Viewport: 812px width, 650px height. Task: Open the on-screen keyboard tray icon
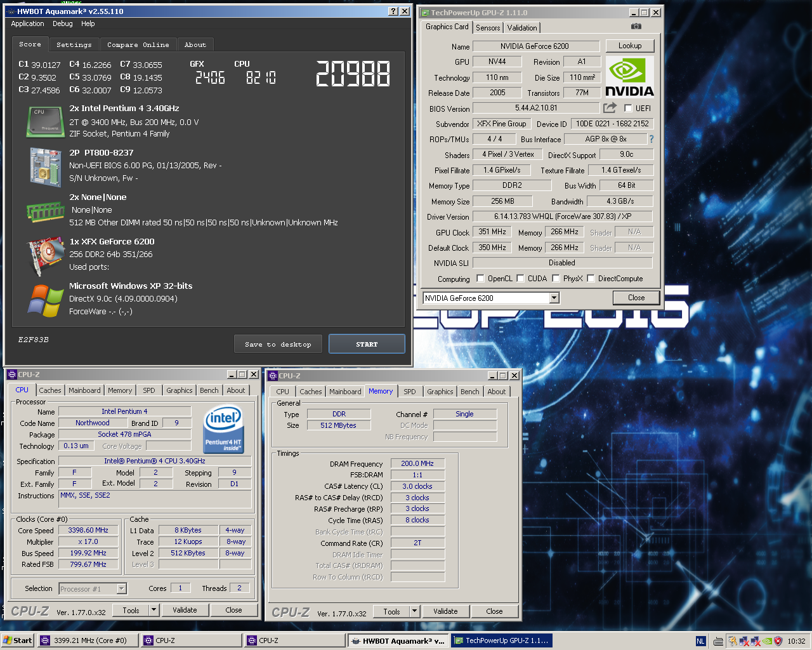718,641
